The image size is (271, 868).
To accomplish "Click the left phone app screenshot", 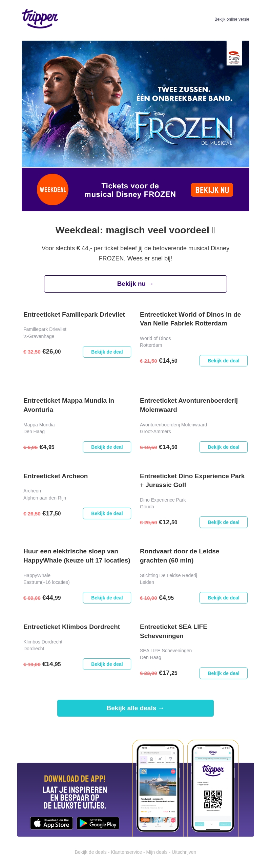I will 158,788.
